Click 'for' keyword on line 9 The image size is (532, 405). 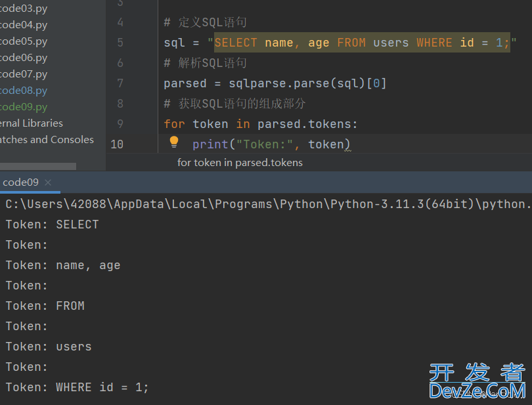click(x=175, y=124)
